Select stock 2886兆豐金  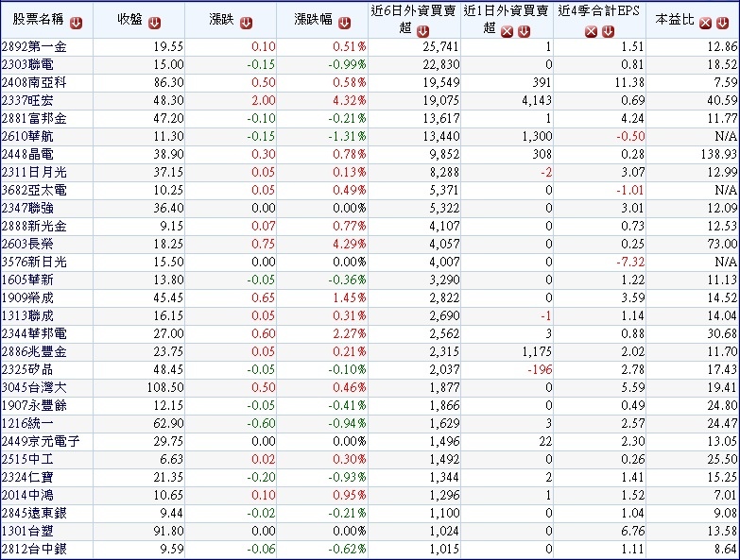click(x=34, y=351)
